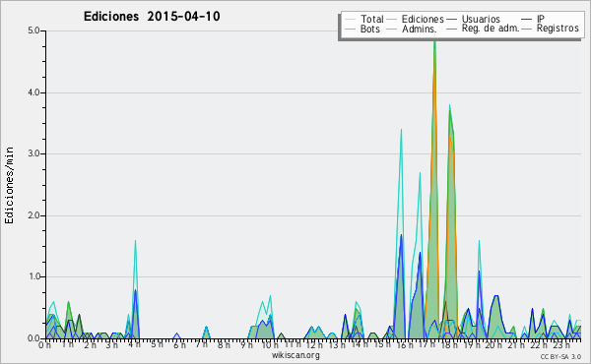
Task: Click the chart title 'Ediciones 2015-04-10'
Action: [x=152, y=17]
